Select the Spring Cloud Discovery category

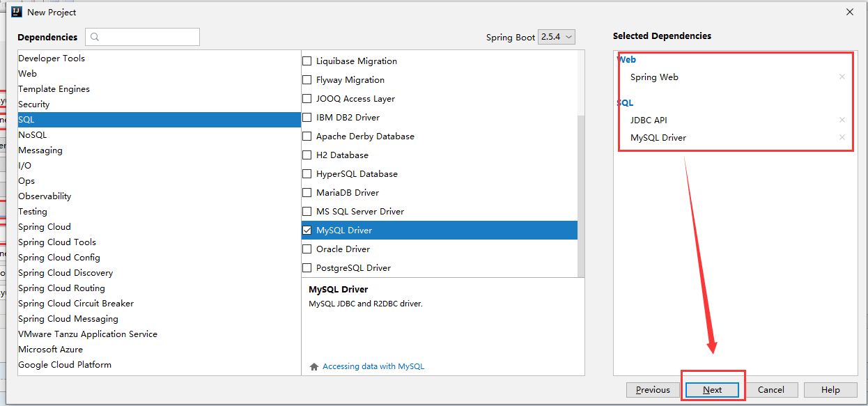[x=65, y=273]
